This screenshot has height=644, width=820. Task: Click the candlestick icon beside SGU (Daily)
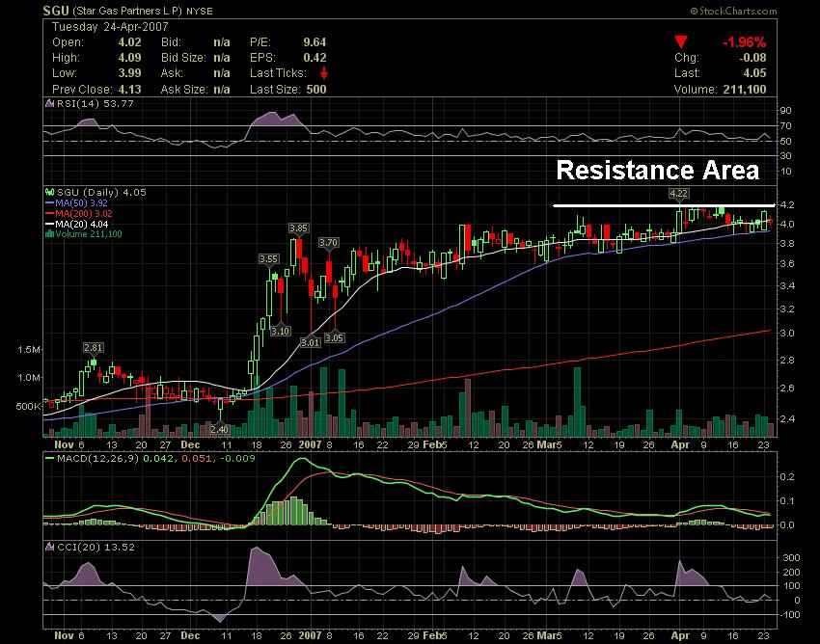click(50, 193)
